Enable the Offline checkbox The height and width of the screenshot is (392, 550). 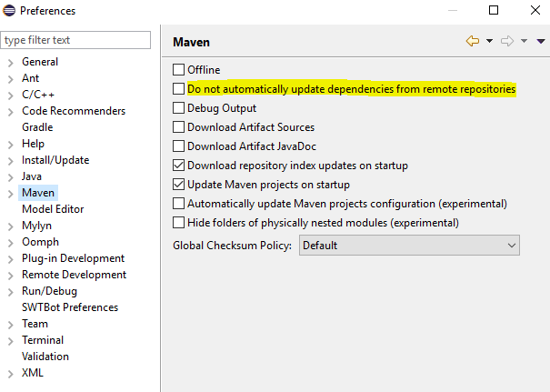(178, 69)
